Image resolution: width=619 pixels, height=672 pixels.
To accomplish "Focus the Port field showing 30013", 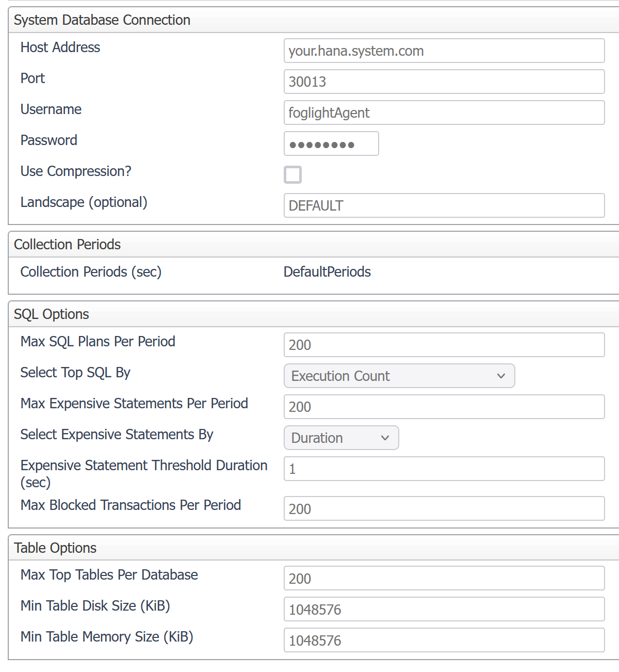I will point(444,82).
